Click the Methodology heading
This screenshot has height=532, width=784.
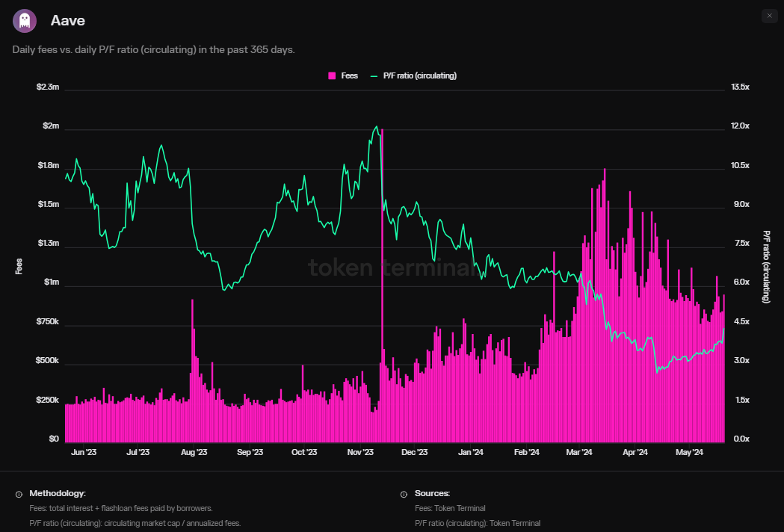coord(58,493)
